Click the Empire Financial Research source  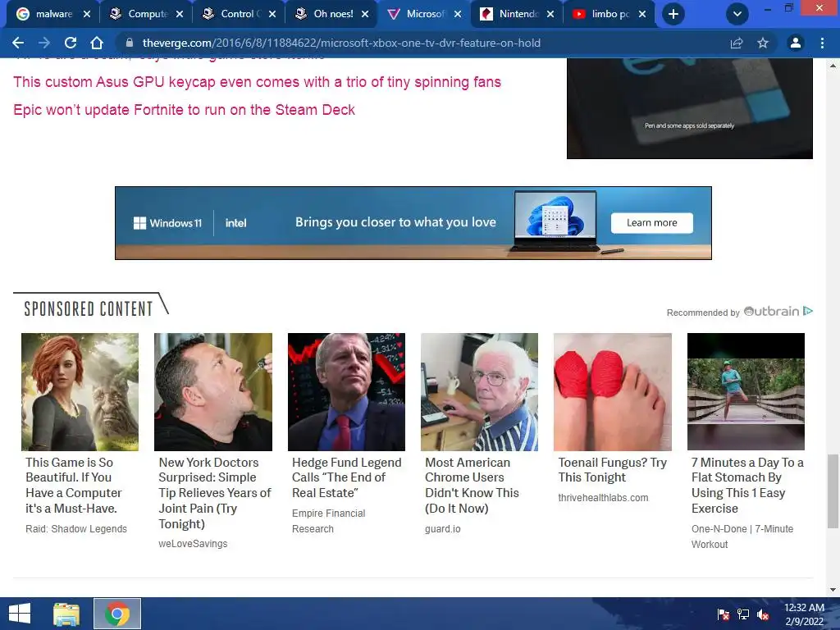[328, 521]
